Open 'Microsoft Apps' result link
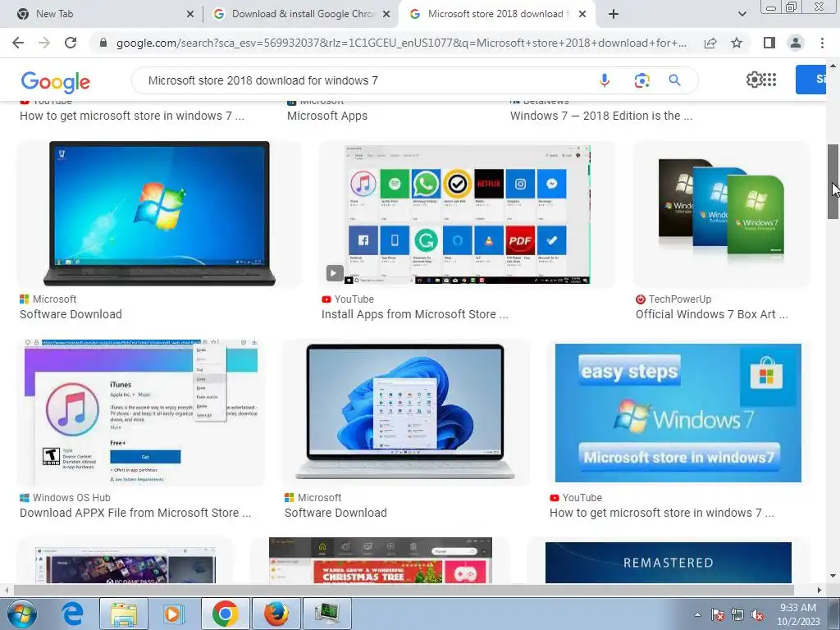Screen dimensions: 840x630 pos(327,116)
